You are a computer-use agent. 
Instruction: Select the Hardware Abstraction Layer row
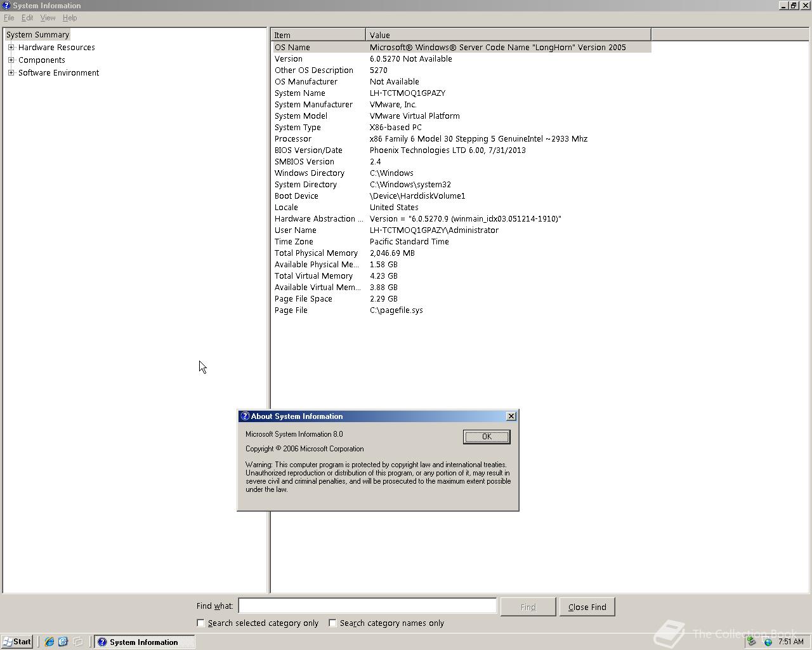(x=462, y=219)
